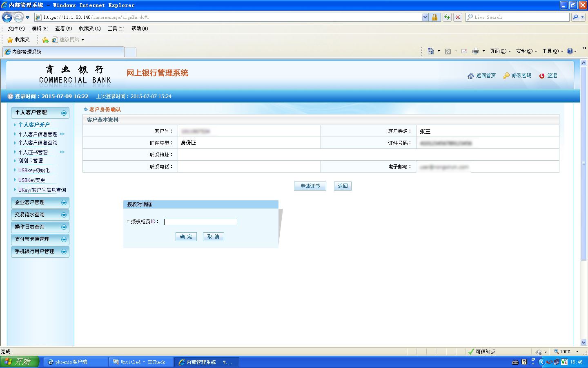This screenshot has height=368, width=588.
Task: Click the security lock icon in address bar
Action: coord(434,17)
